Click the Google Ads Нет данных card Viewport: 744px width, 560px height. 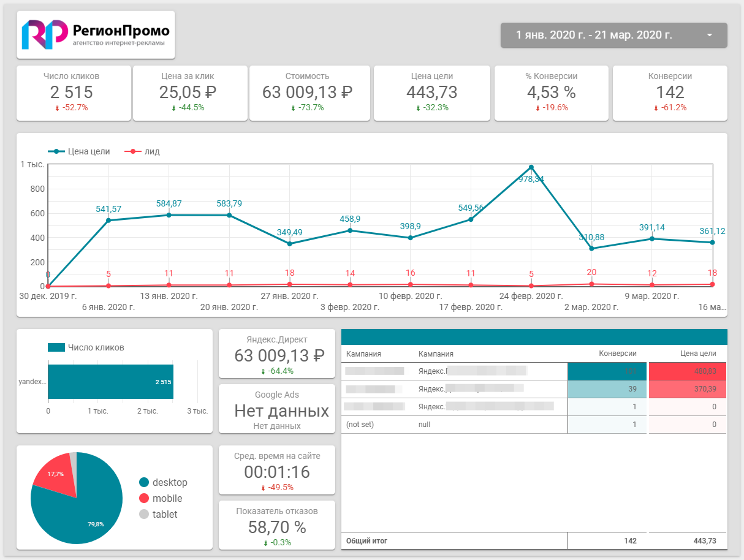[277, 409]
